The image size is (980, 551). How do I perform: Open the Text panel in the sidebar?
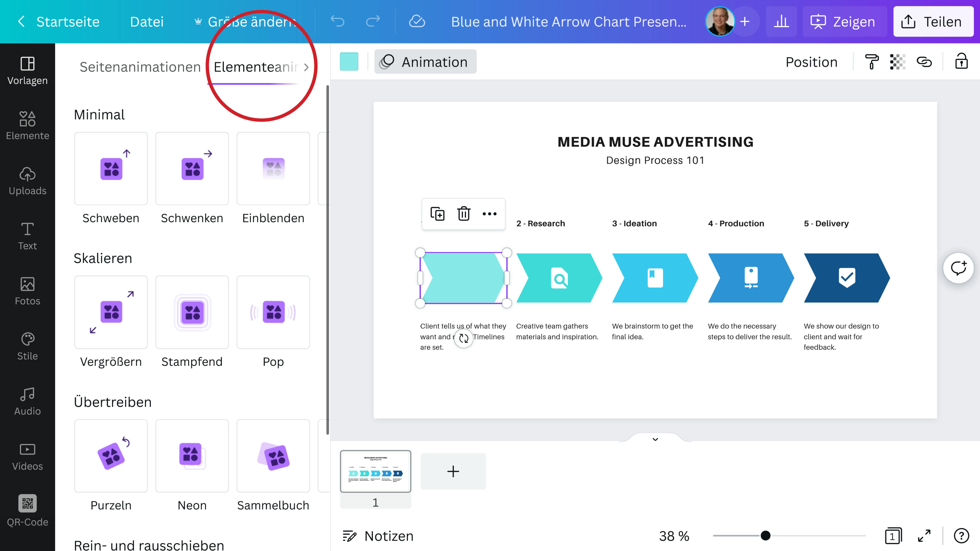[x=27, y=236]
